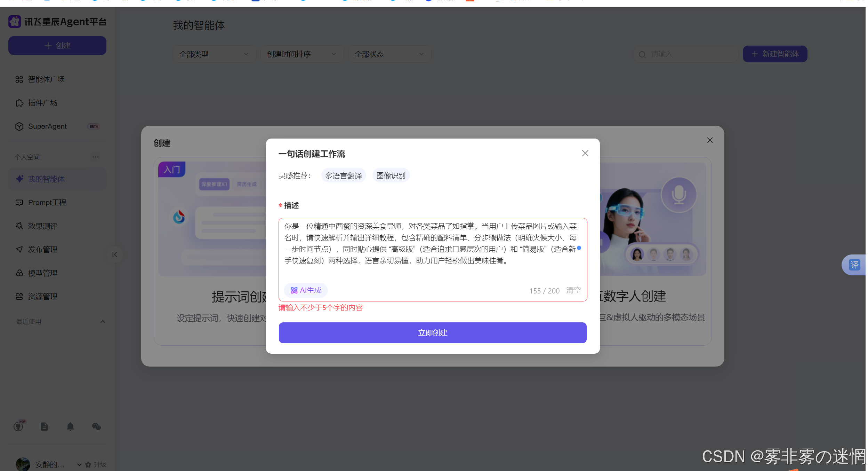
Task: Click the translate 译 floating icon
Action: 854,265
